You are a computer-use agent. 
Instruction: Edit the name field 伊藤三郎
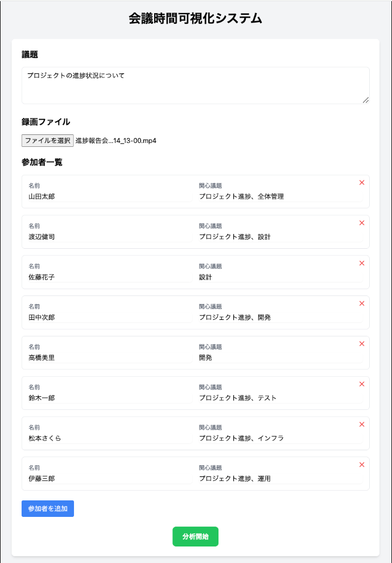point(110,479)
